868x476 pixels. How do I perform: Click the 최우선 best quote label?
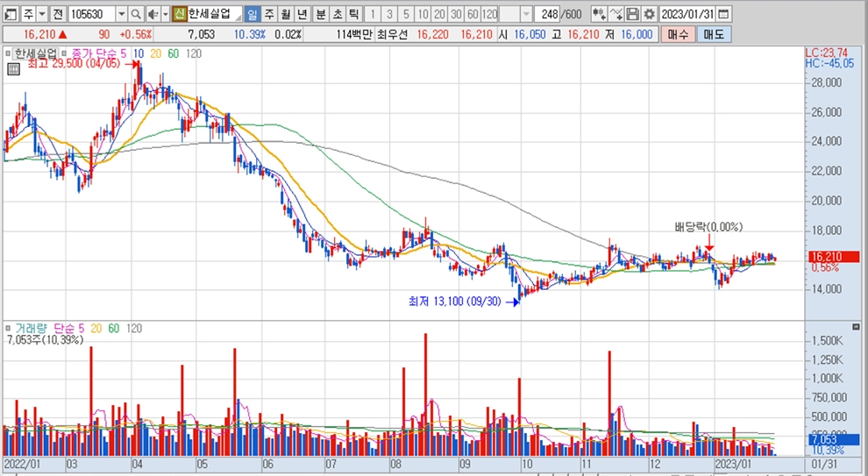392,34
